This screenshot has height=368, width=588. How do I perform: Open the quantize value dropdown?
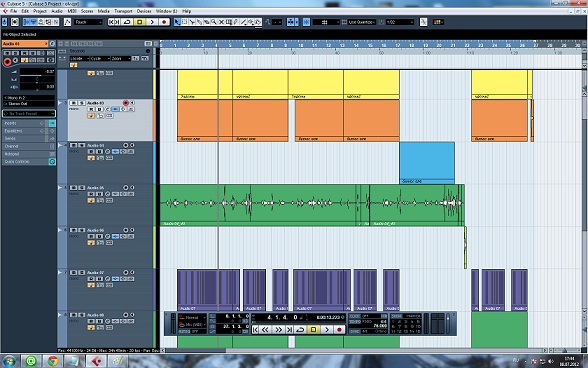400,22
